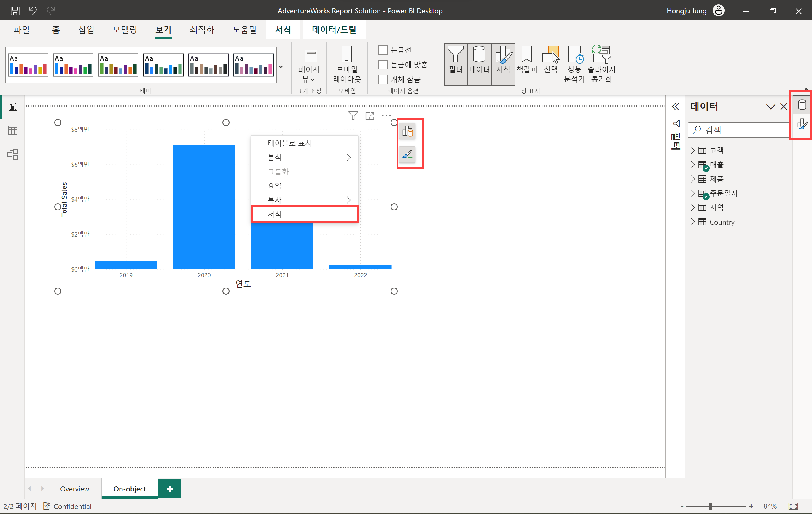The image size is (812, 514).
Task: Click the on-object add-data (build visual) icon
Action: [407, 131]
